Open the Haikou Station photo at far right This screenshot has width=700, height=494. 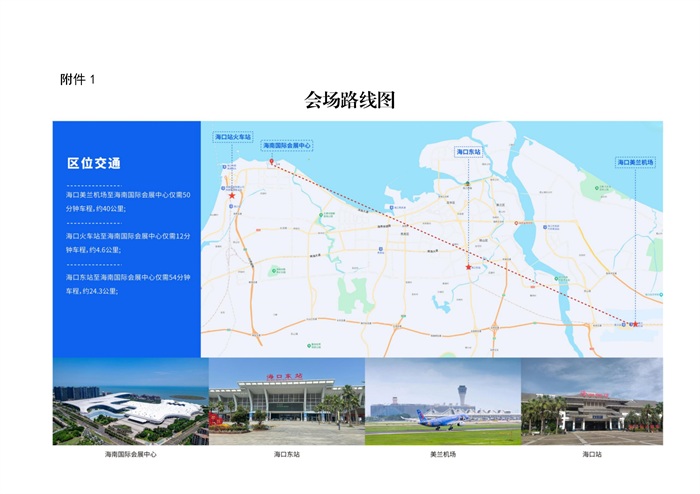(592, 401)
